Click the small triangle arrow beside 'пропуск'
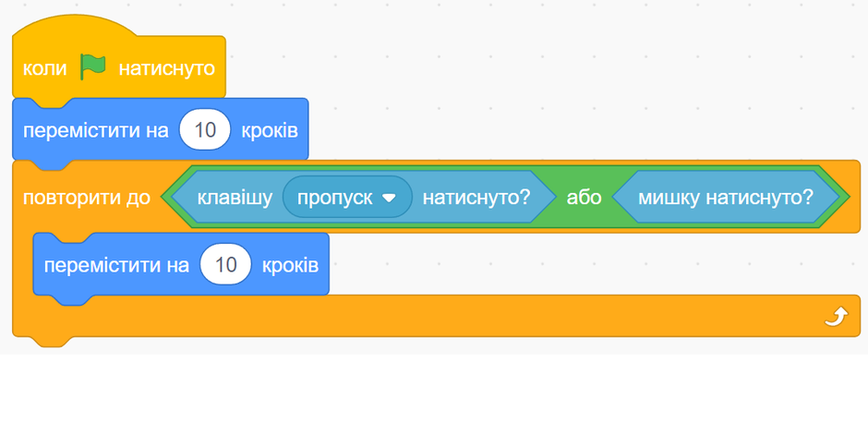 click(389, 198)
